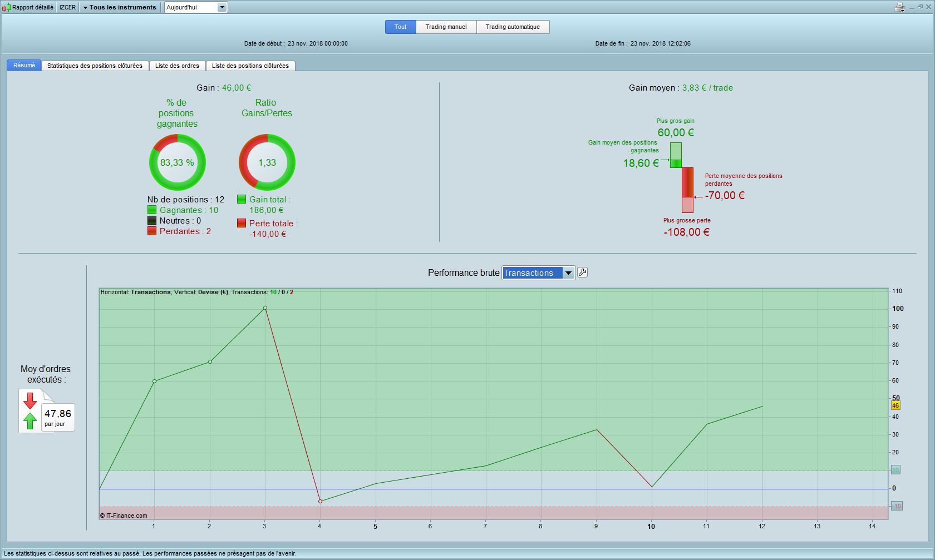This screenshot has height=560, width=935.
Task: Select the Tout trading filter
Action: coord(400,27)
